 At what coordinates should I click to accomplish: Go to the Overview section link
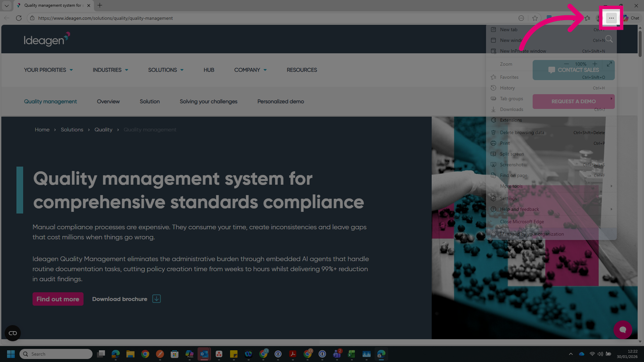pos(108,102)
